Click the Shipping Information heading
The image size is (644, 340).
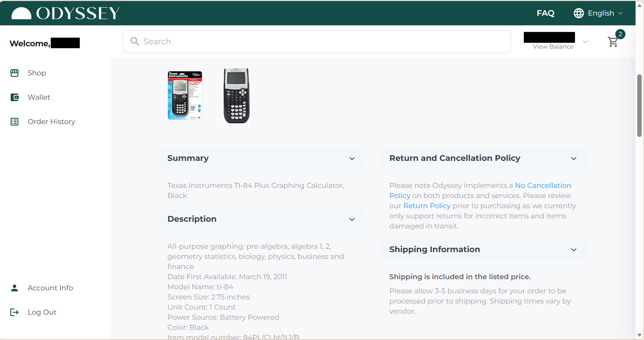click(435, 249)
